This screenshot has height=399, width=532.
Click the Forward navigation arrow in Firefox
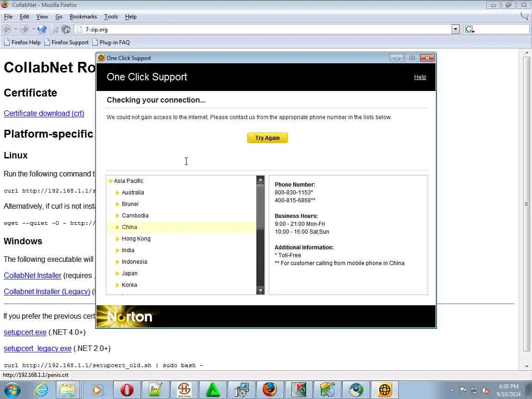(24, 29)
